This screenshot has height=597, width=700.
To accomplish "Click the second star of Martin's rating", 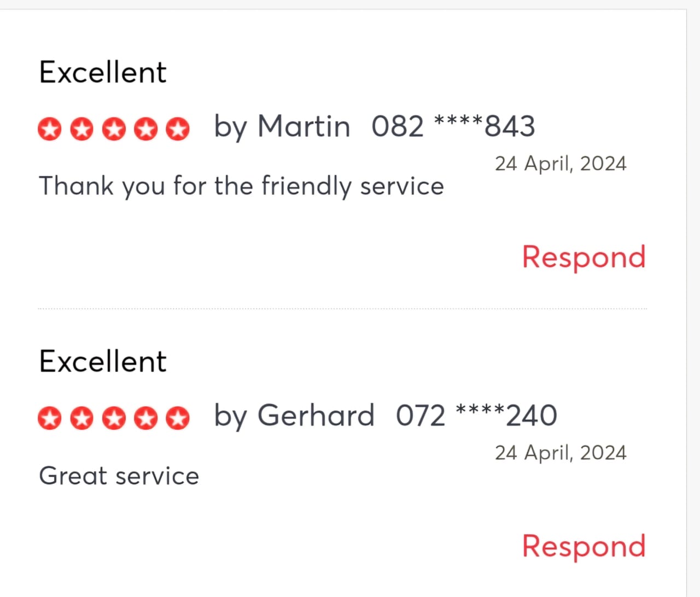I will (x=82, y=130).
